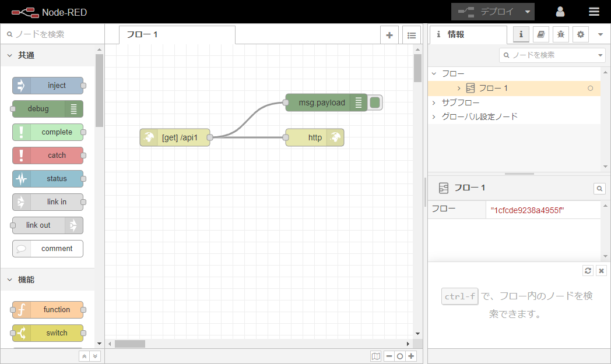Click the デプロイ deploy button

[x=487, y=12]
